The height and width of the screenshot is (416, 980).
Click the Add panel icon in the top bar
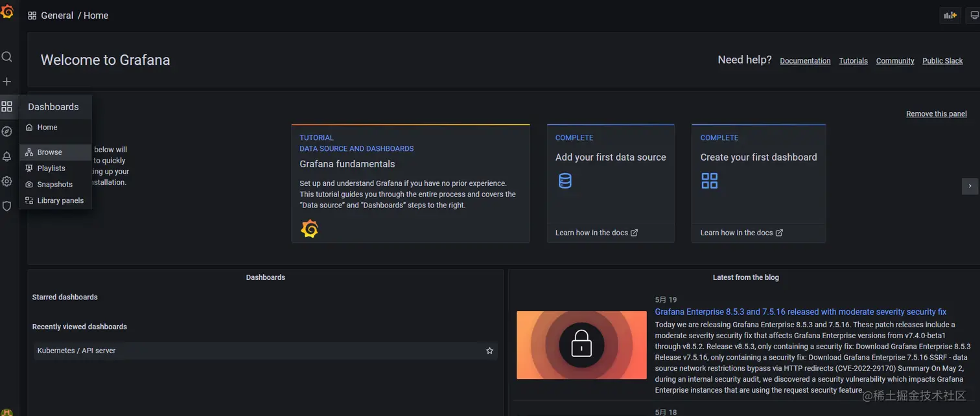(x=950, y=16)
